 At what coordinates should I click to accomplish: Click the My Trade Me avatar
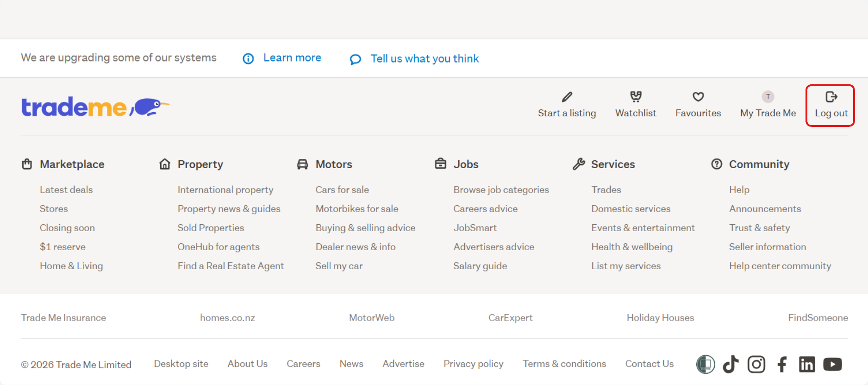coord(768,97)
